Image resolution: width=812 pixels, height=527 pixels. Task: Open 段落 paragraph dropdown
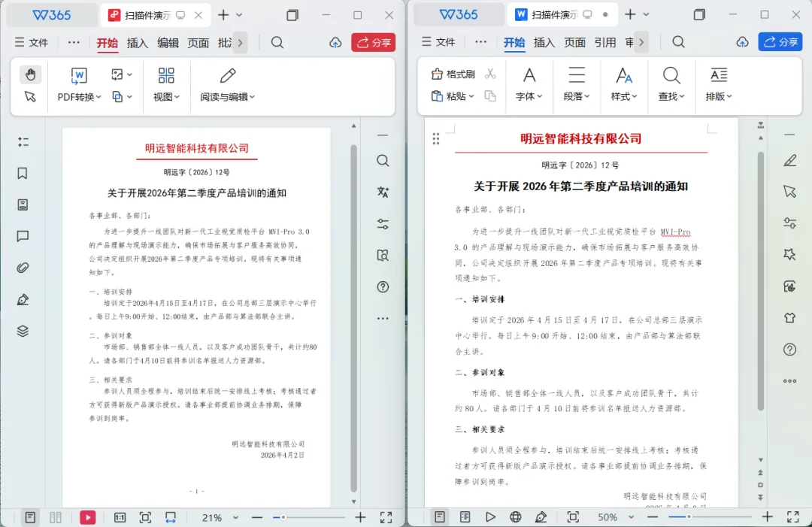pos(577,84)
